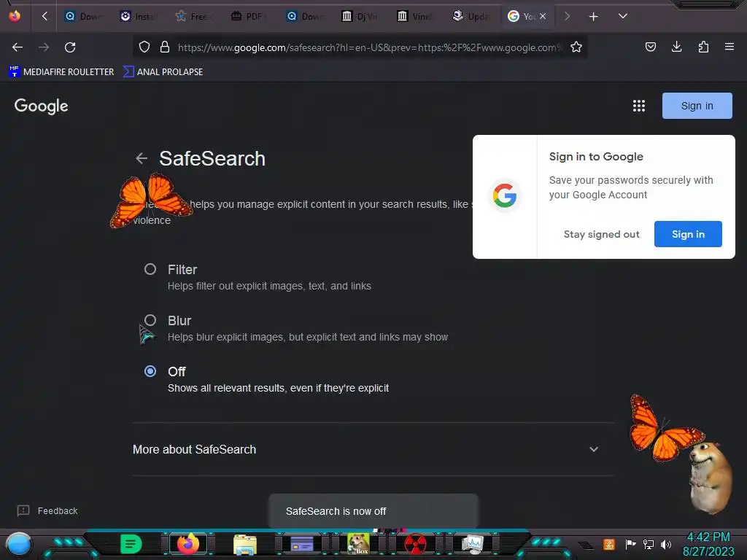This screenshot has height=560, width=747.
Task: Open purple window taskbar icon
Action: (301, 544)
